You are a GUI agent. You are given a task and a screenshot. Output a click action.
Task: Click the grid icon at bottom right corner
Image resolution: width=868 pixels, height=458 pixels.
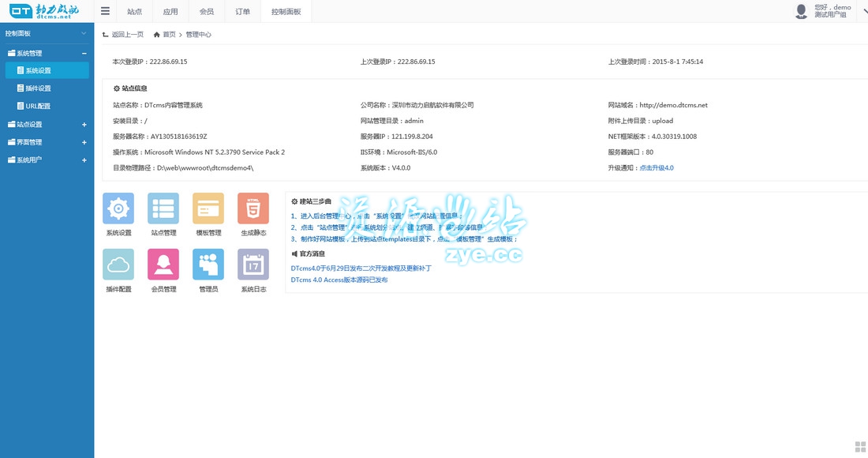coord(860,448)
